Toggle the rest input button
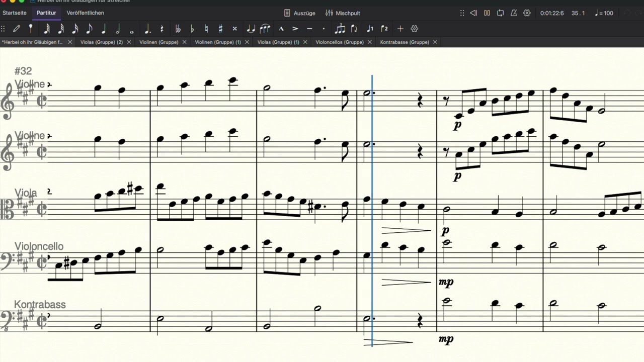The width and height of the screenshot is (644, 362). pyautogui.click(x=162, y=29)
